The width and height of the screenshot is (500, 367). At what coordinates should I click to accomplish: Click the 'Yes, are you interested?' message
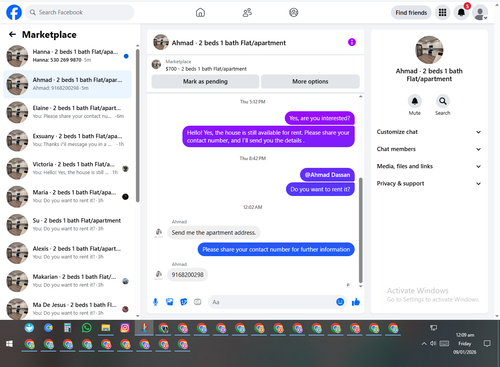319,118
